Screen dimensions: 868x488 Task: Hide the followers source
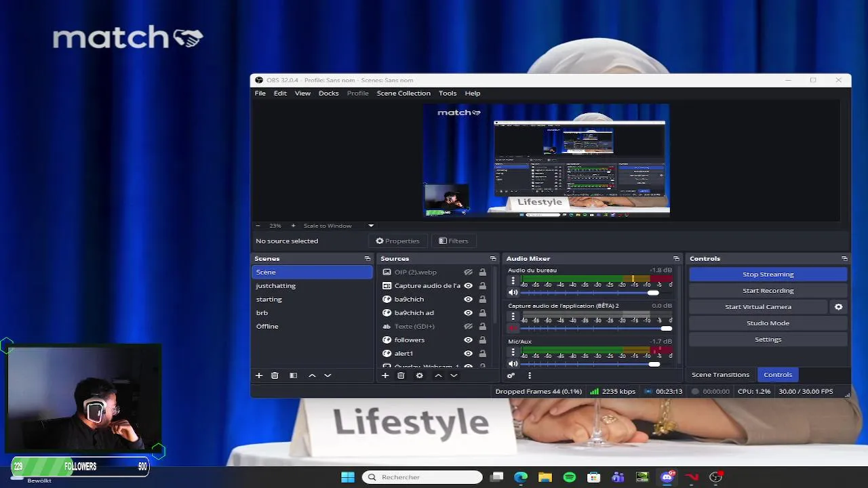pyautogui.click(x=468, y=340)
